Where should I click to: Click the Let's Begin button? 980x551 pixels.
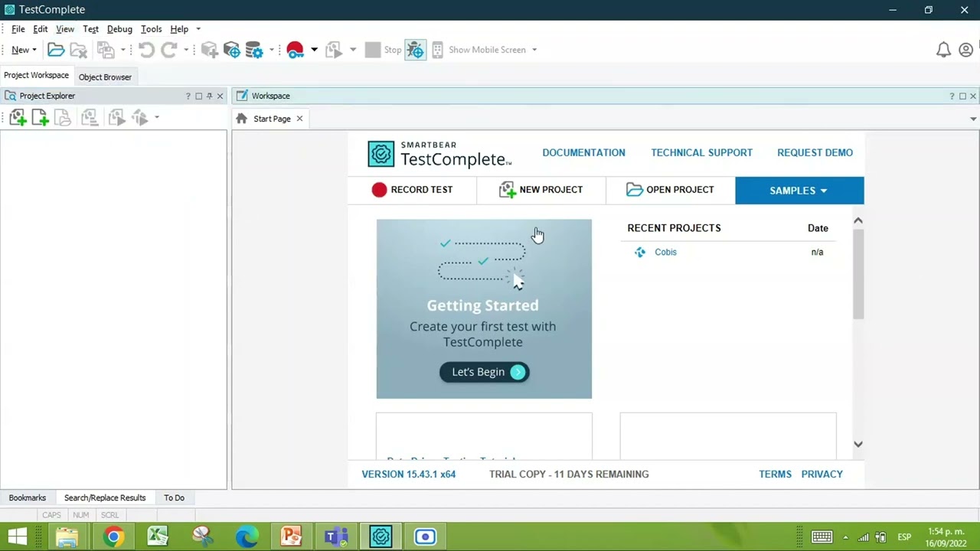click(484, 372)
